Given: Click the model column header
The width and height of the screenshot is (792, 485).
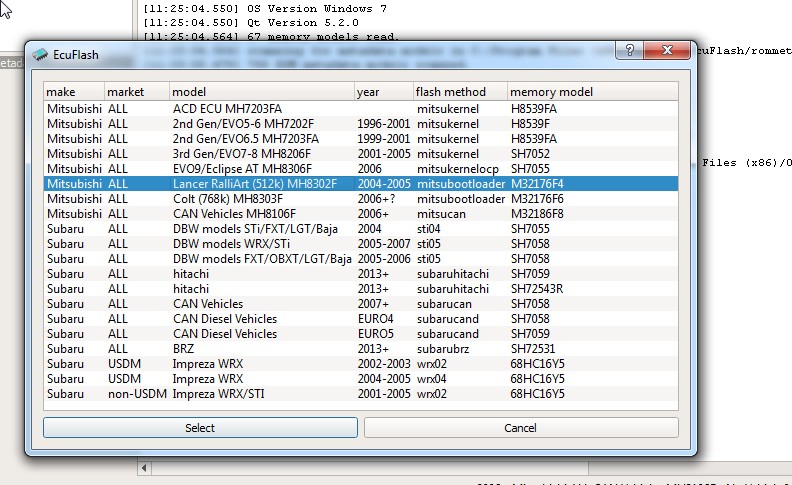Looking at the screenshot, I should pos(260,92).
